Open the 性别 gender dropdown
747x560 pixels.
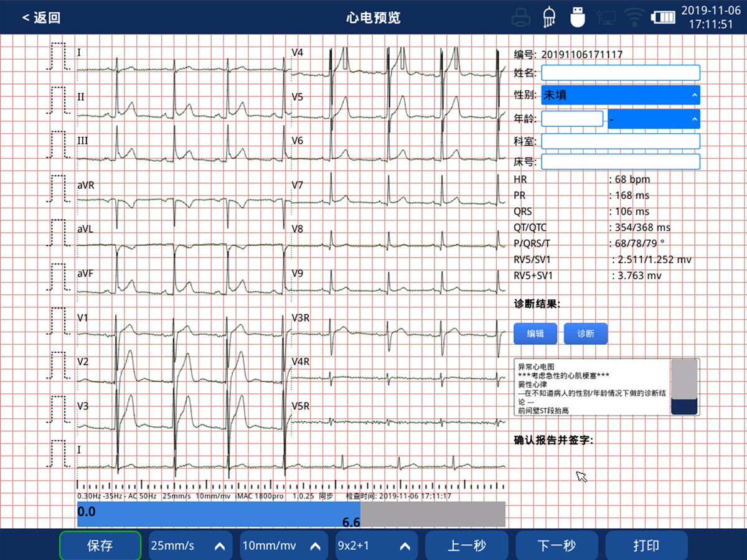click(620, 95)
